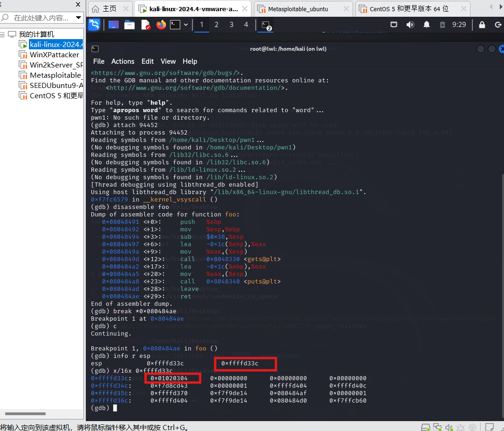Switch to workspace 4
This screenshot has height=431, width=504.
[x=246, y=25]
